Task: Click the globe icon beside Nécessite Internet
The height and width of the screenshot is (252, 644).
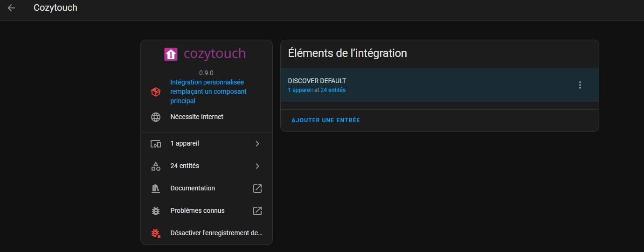Action: [x=156, y=117]
